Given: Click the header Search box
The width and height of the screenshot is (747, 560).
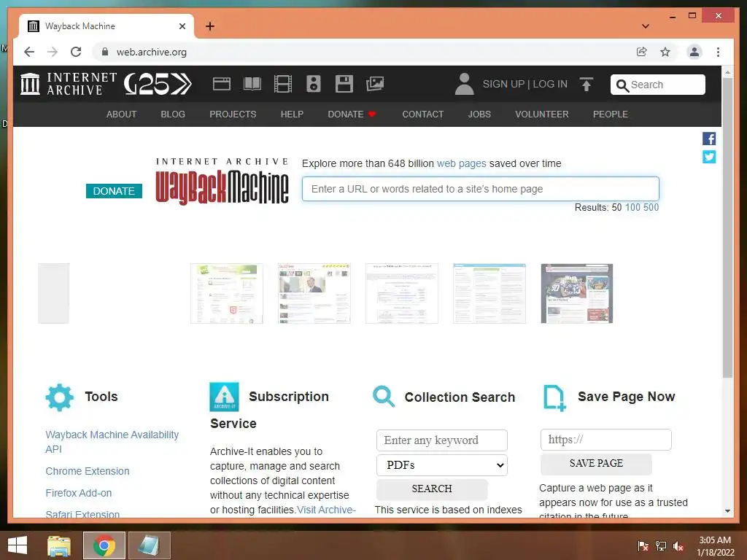Looking at the screenshot, I should tap(657, 85).
